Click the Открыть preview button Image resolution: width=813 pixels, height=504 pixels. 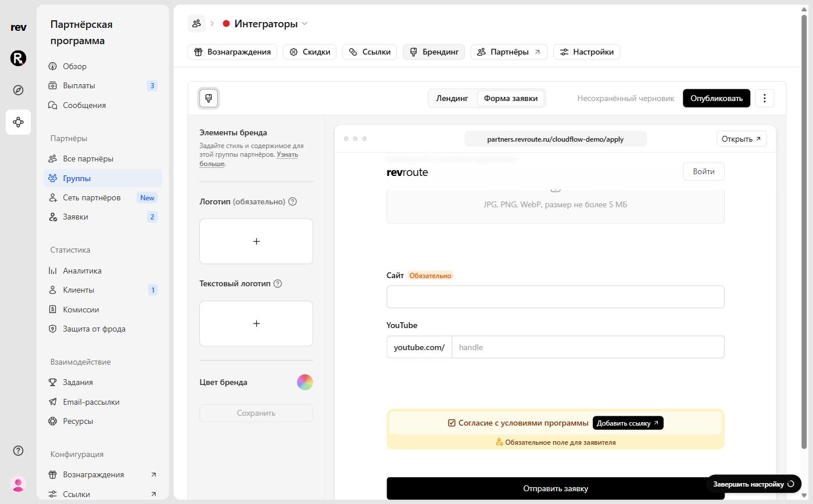point(742,139)
